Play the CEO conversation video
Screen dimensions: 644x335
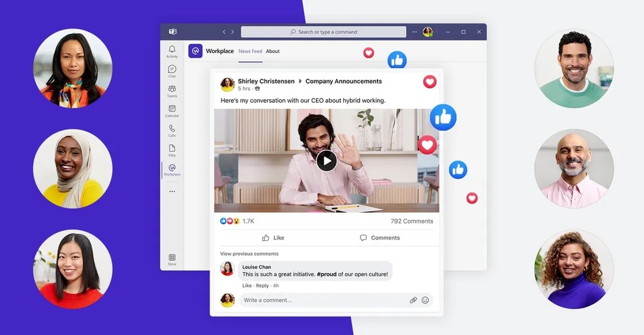click(x=326, y=161)
